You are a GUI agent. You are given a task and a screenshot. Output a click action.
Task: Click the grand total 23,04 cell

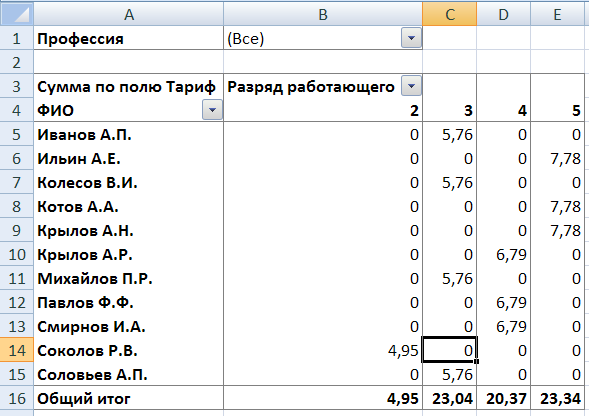(450, 398)
